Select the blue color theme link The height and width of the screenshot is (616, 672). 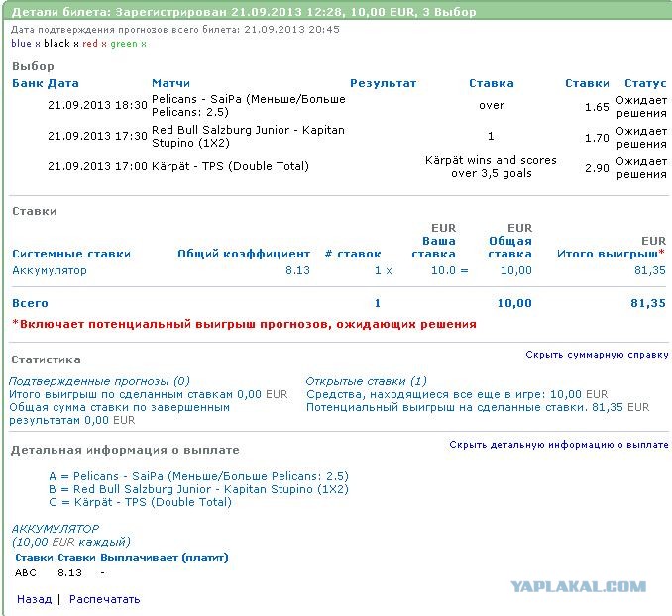click(x=21, y=44)
